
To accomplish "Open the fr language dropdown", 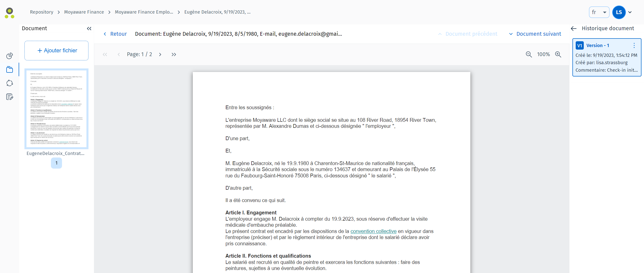I will 599,12.
